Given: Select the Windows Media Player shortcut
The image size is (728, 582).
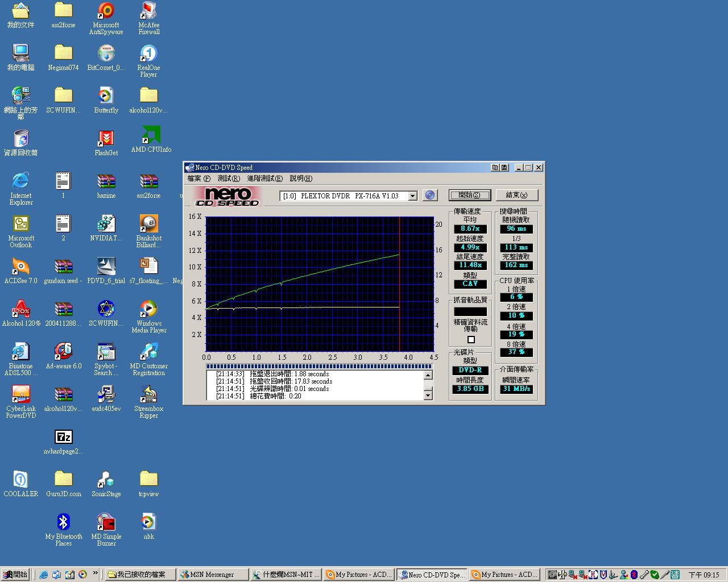Looking at the screenshot, I should point(148,317).
